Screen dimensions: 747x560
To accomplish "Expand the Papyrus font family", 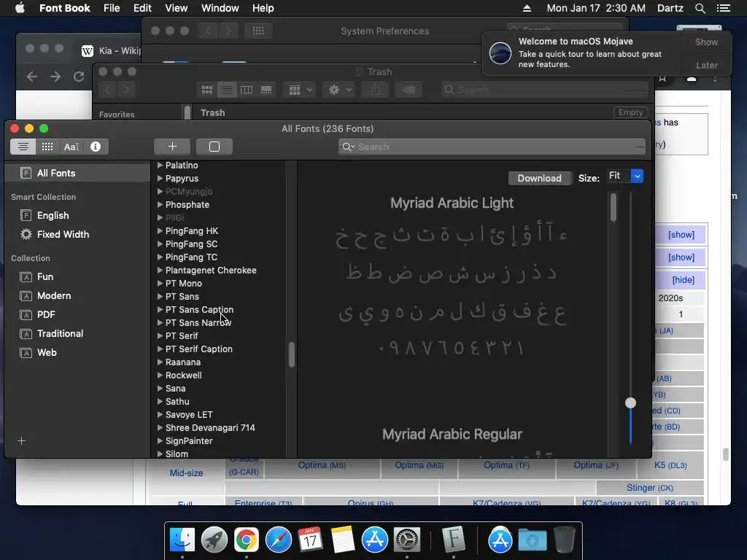I will 160,179.
